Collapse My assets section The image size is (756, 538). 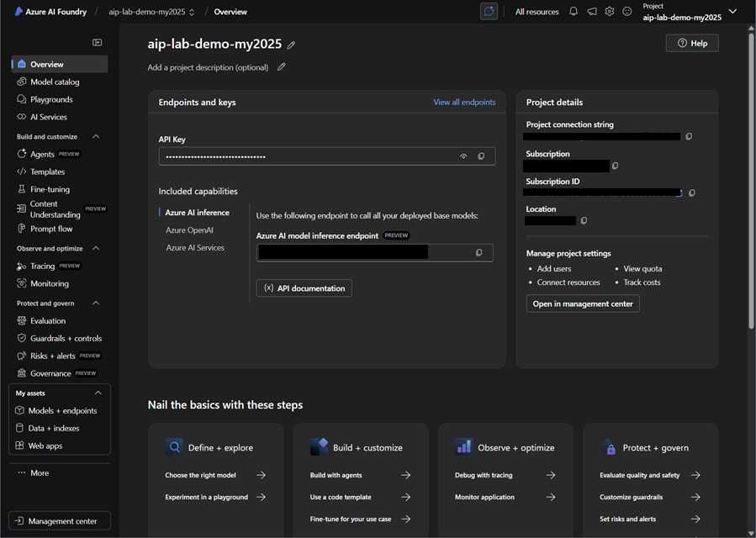(98, 393)
